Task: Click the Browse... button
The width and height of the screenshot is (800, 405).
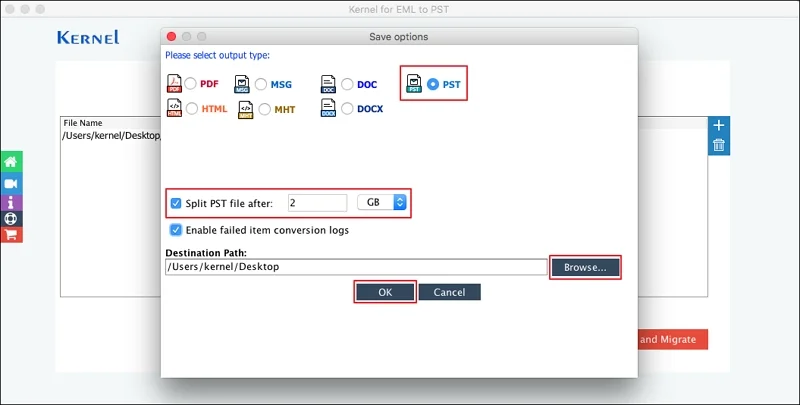Action: 585,267
